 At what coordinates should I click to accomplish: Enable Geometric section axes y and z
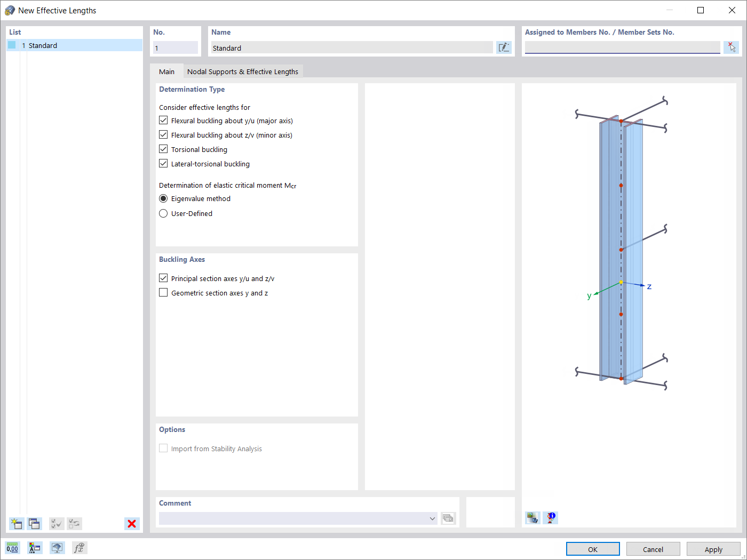point(163,292)
